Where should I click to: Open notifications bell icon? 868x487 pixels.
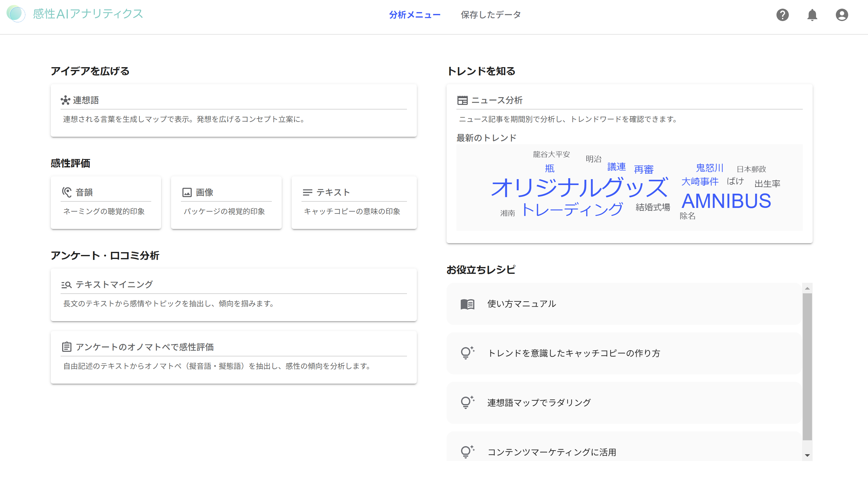(812, 15)
